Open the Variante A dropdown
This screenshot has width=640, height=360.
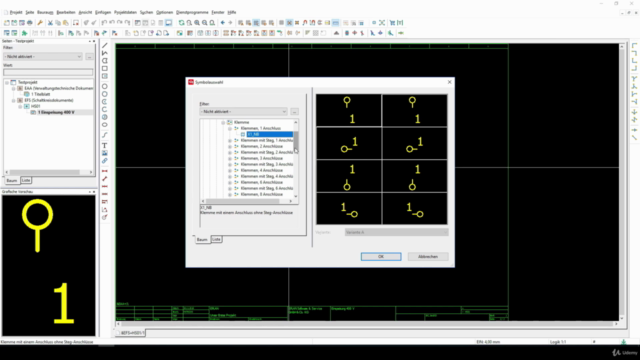point(396,232)
